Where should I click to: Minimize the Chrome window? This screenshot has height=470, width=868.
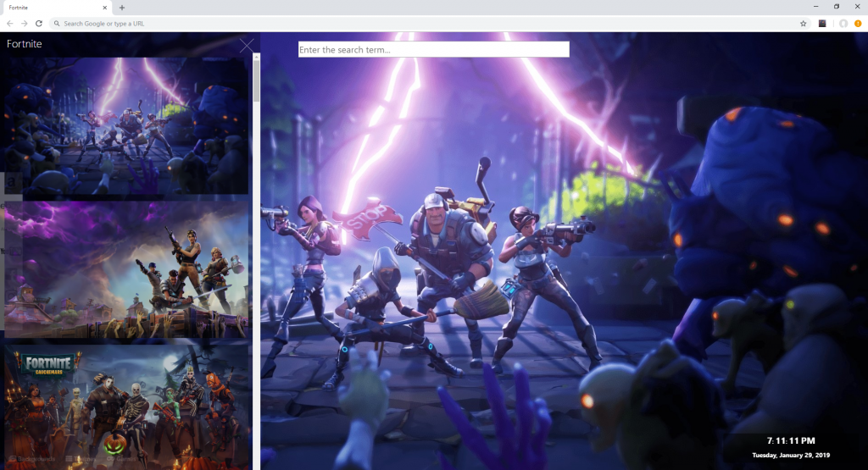coord(815,7)
